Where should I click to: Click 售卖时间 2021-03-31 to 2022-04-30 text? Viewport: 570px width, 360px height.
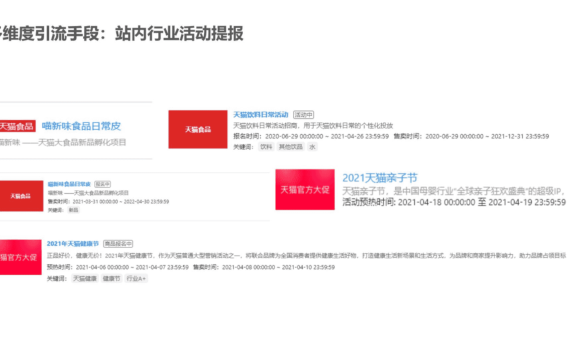pyautogui.click(x=108, y=201)
